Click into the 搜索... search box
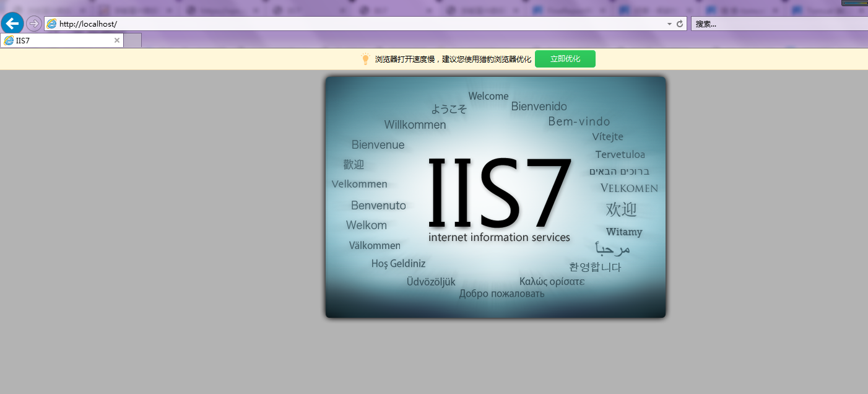The image size is (868, 394). point(779,24)
